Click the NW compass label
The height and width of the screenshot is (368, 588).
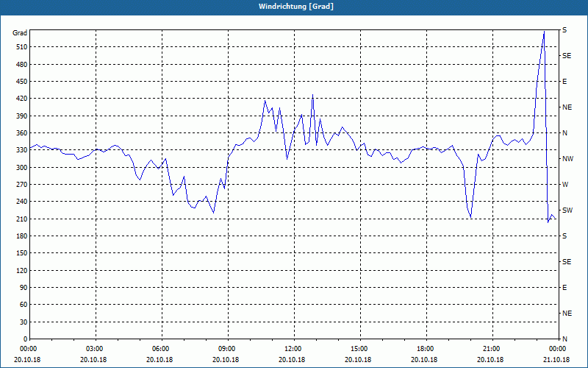[x=567, y=159]
